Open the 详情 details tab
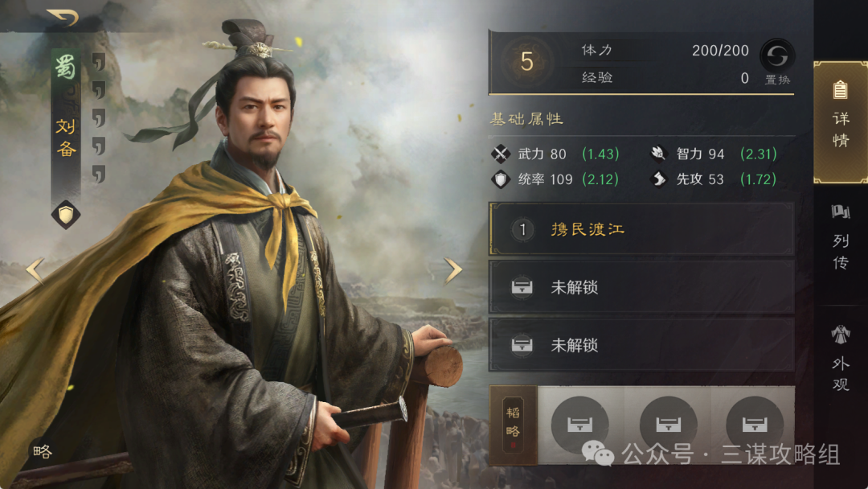The image size is (868, 489). click(841, 121)
